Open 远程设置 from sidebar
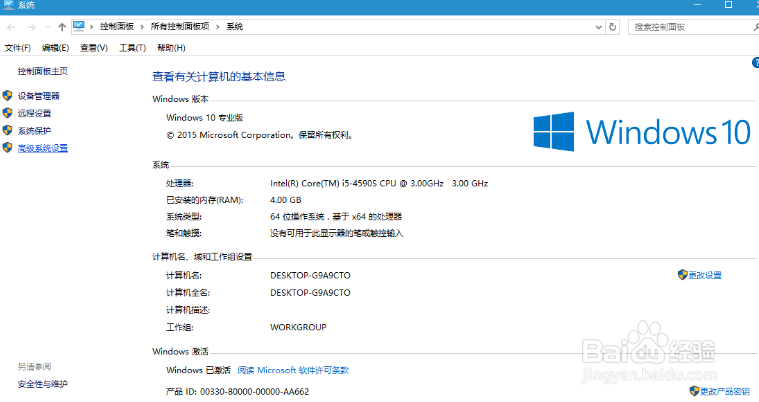The image size is (759, 402). pos(34,113)
